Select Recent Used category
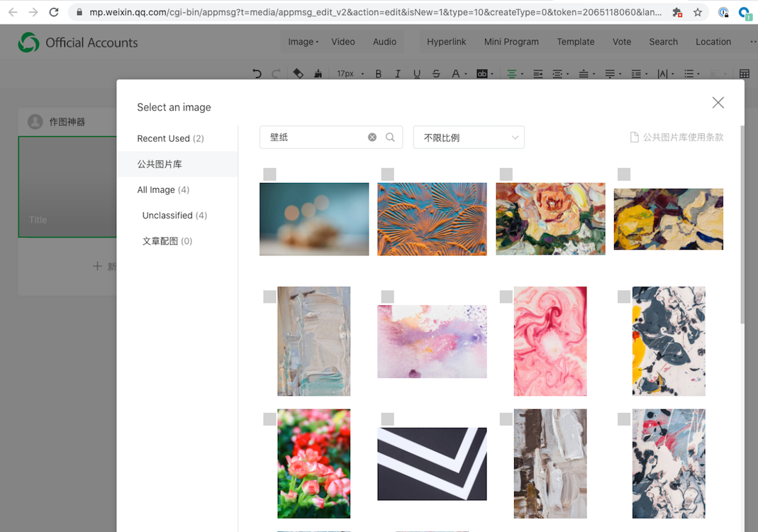The width and height of the screenshot is (758, 532). 171,138
